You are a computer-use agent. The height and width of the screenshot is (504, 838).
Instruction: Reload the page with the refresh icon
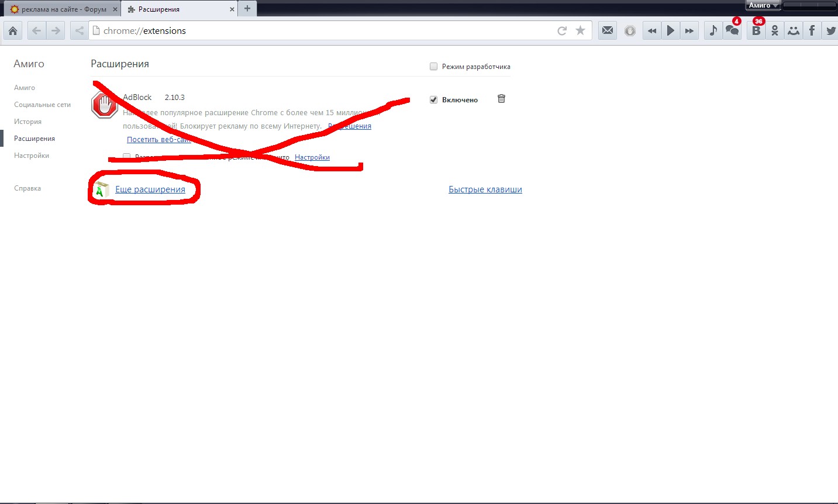[562, 31]
